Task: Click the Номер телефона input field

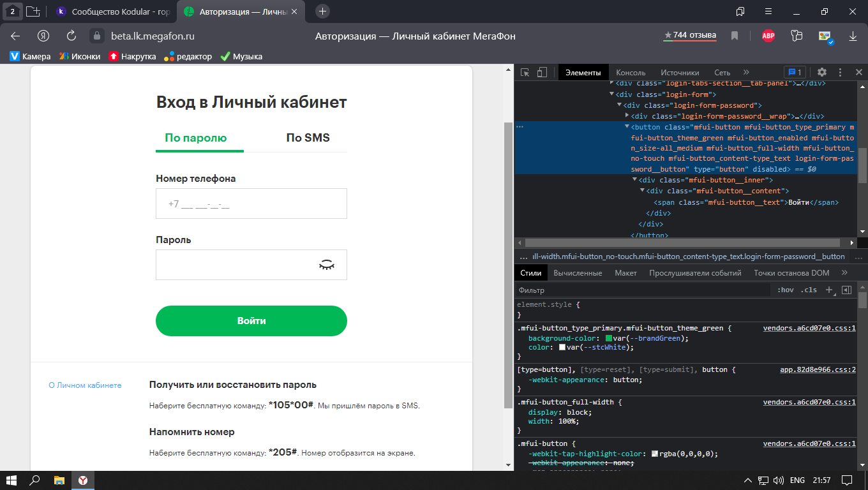Action: click(251, 204)
